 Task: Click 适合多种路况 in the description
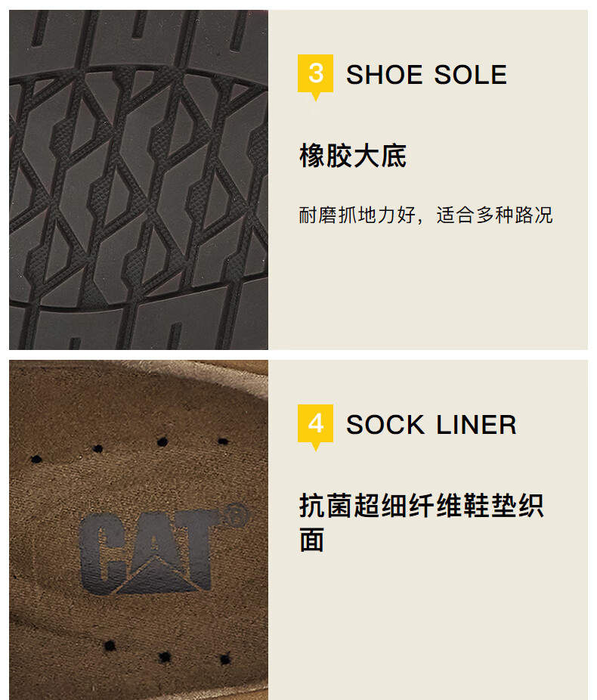pos(495,215)
